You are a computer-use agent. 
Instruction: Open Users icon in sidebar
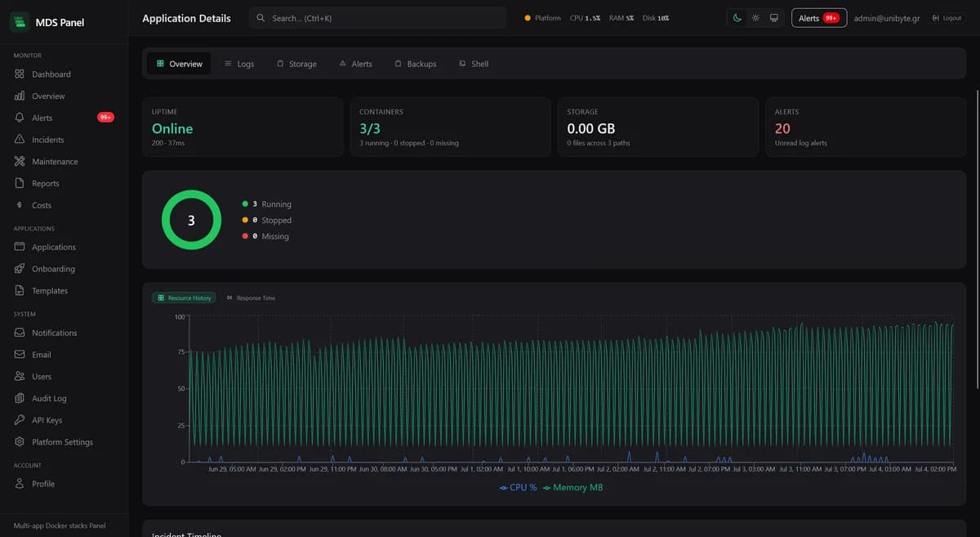point(20,377)
